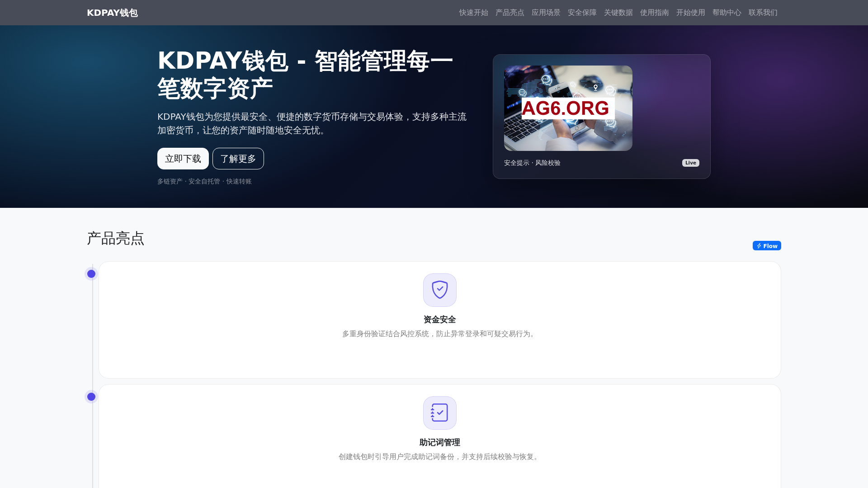Open 安全保障 from the top menu
The image size is (868, 488).
coord(582,13)
